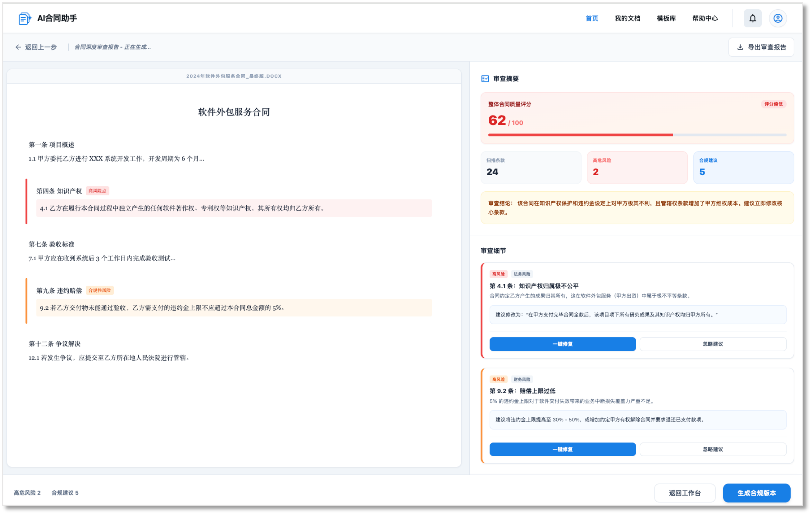Screen dimensions: 812x515
Task: Select the 扫描条款 24 stat card
Action: coord(531,168)
